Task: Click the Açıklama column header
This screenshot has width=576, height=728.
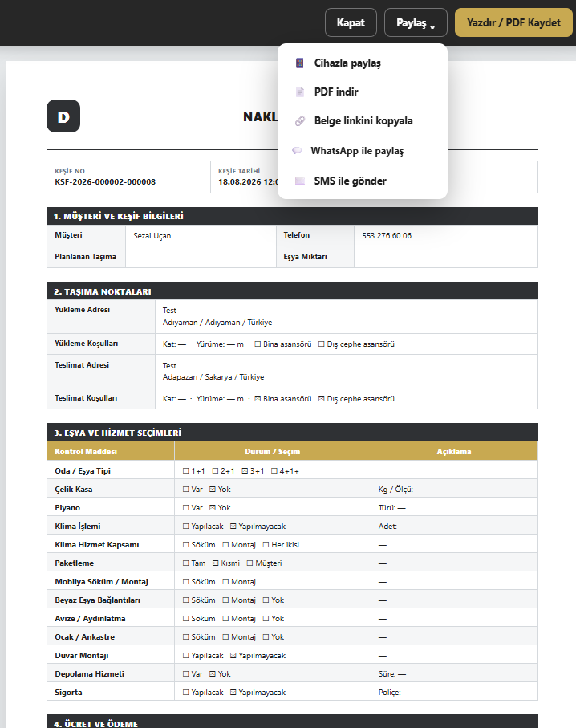Action: click(454, 451)
